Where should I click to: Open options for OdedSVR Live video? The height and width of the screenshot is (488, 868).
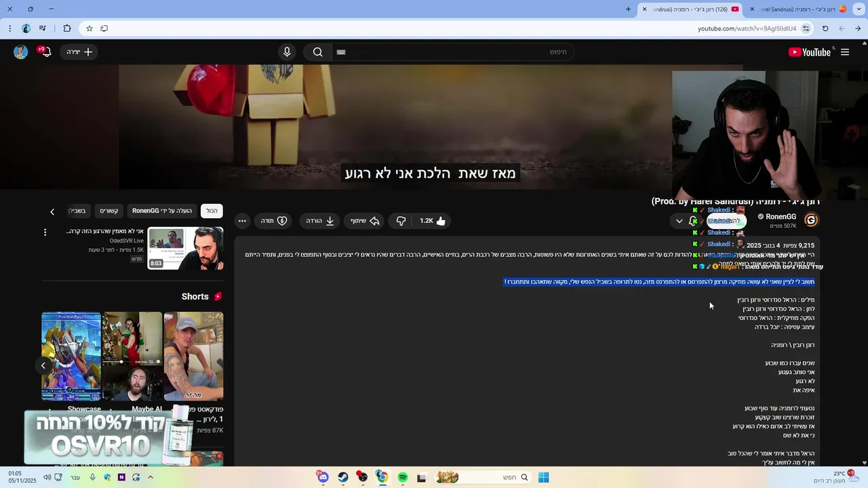(x=45, y=232)
